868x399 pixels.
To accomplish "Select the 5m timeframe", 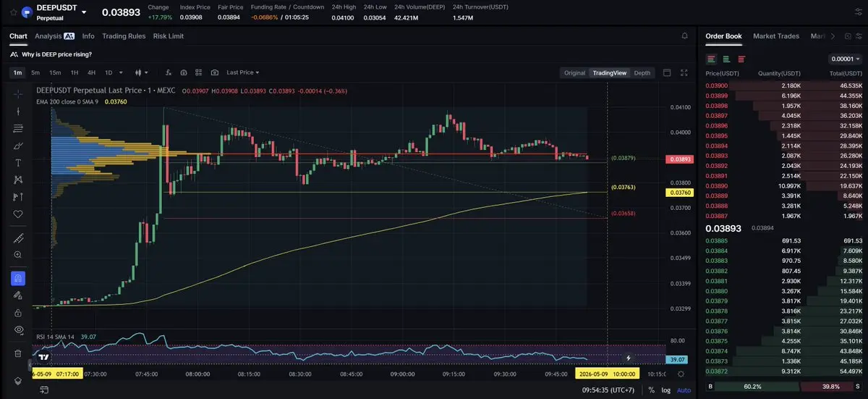I will pyautogui.click(x=35, y=72).
